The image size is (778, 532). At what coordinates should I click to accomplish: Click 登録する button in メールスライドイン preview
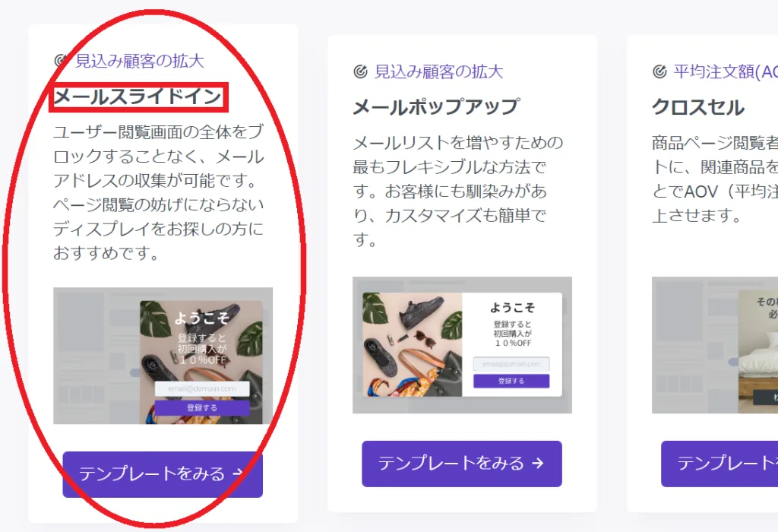(202, 408)
